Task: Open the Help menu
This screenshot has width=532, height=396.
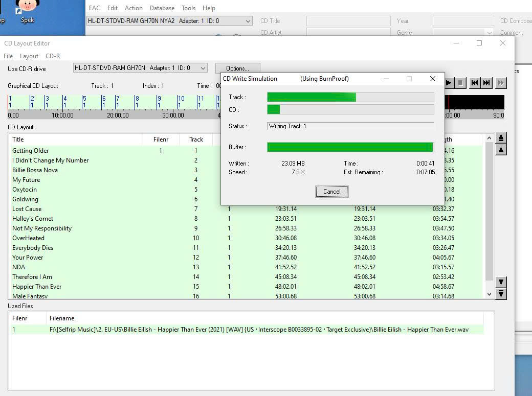Action: point(209,8)
